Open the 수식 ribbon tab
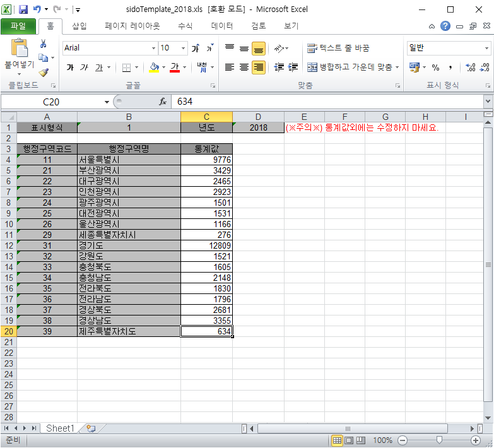Image resolution: width=494 pixels, height=448 pixels. point(185,27)
